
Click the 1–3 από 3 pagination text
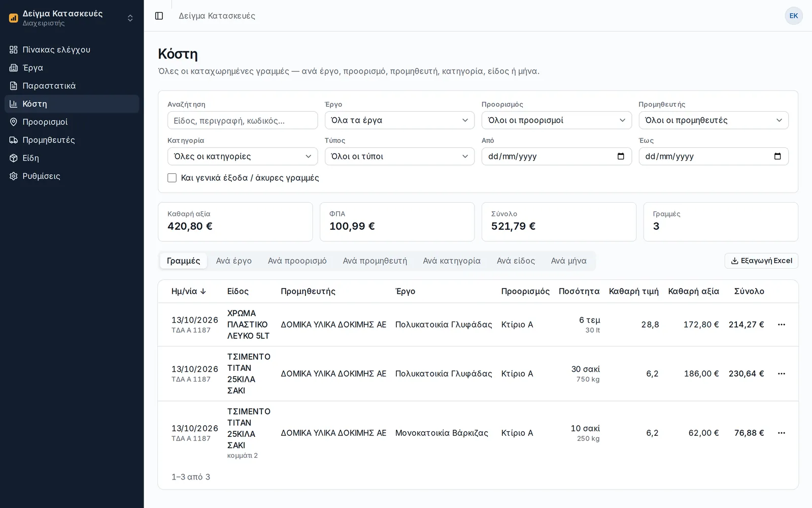click(x=191, y=477)
